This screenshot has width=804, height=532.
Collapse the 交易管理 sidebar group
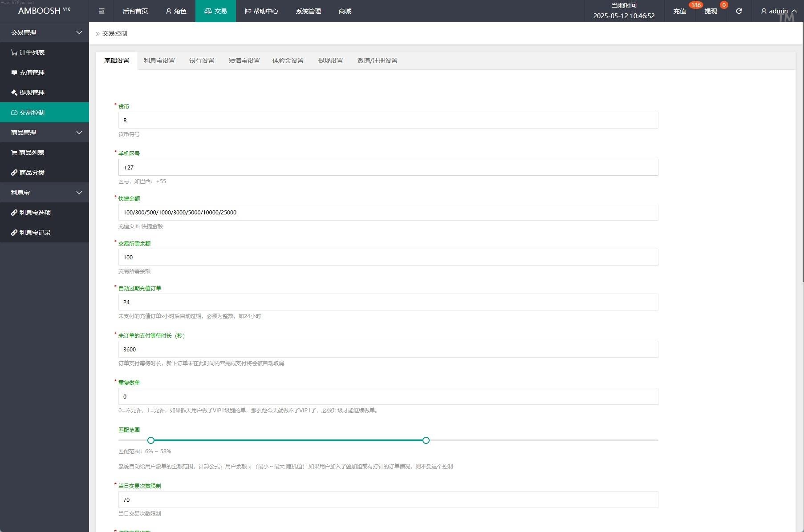pos(45,32)
